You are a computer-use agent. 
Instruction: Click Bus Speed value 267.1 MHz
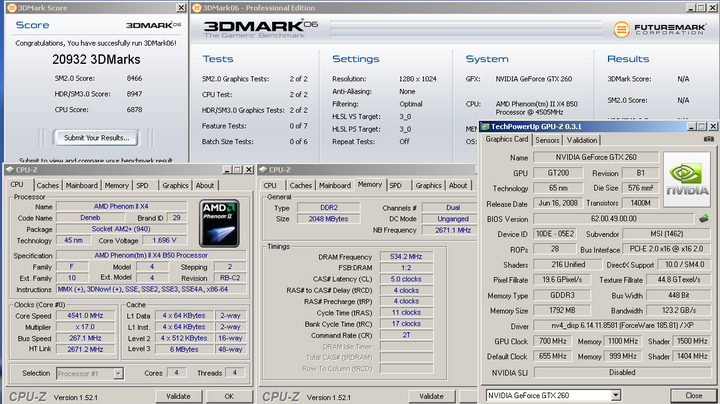pos(85,338)
